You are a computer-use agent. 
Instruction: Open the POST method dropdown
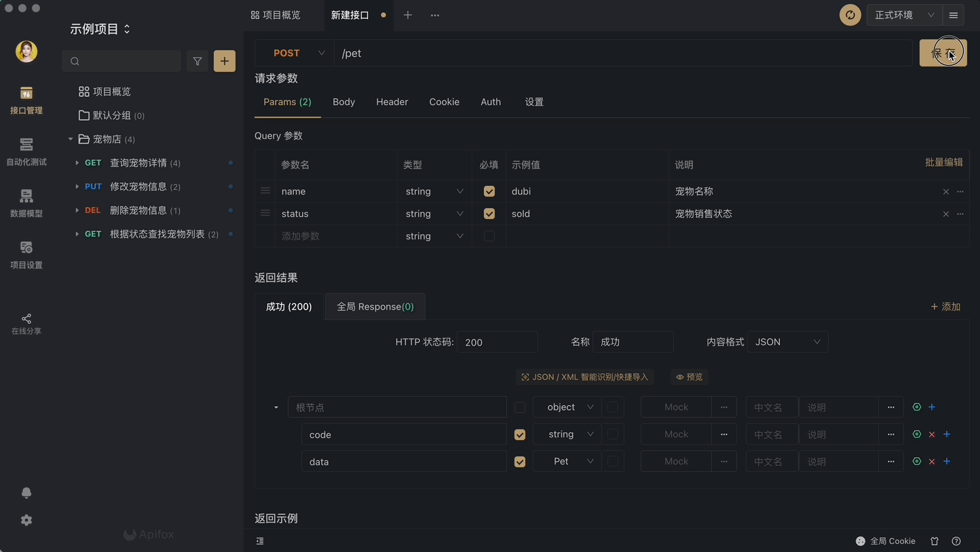tap(293, 53)
